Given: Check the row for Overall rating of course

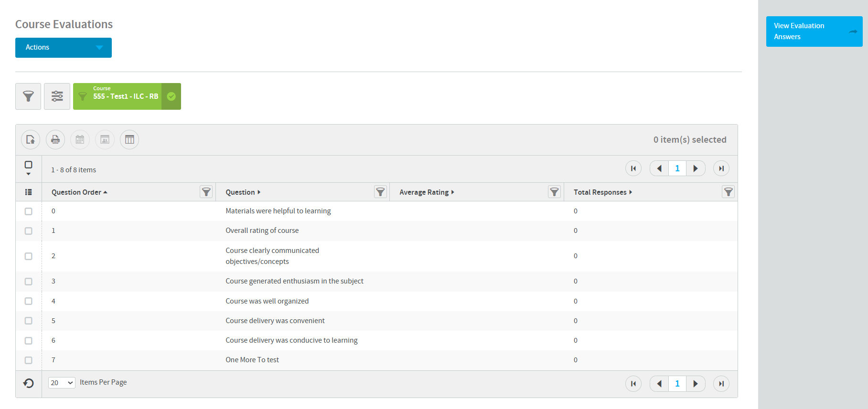Looking at the screenshot, I should coord(29,231).
